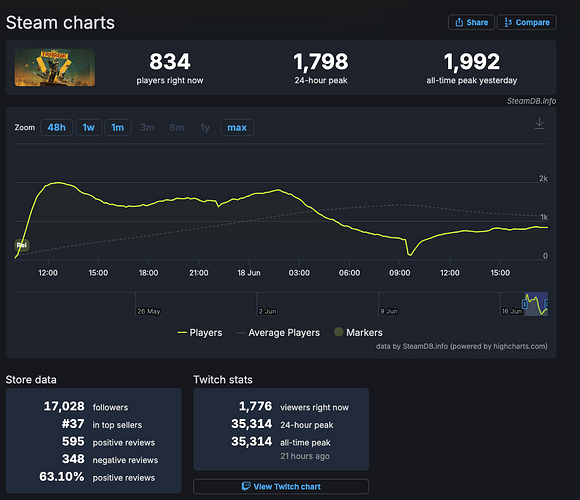The width and height of the screenshot is (580, 500).
Task: Click the 348 negative reviews figure
Action: click(73, 459)
